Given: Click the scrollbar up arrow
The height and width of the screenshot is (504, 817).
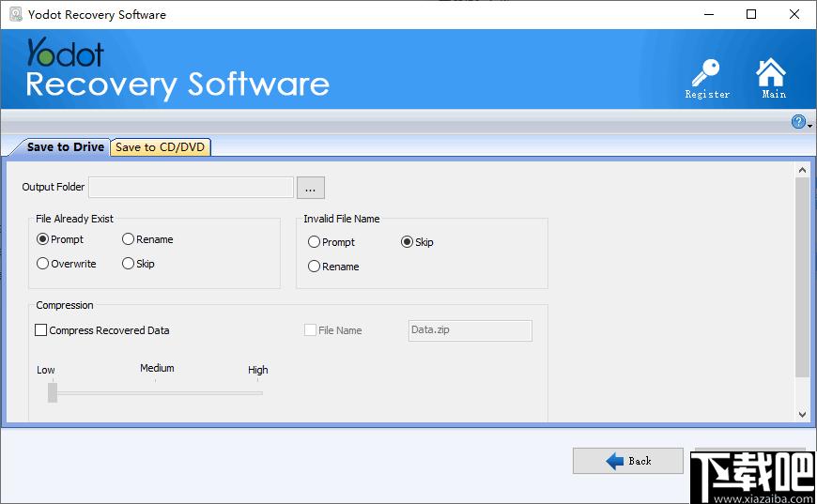Looking at the screenshot, I should point(802,170).
